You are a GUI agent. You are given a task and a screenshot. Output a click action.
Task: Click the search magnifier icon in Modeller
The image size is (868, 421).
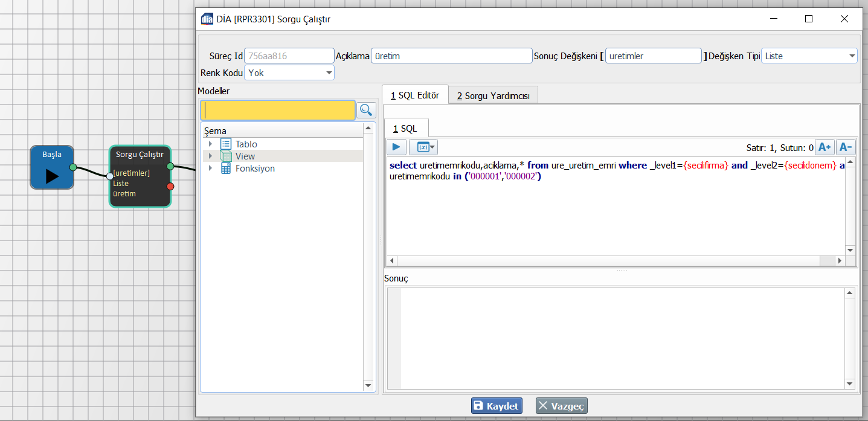[x=366, y=110]
